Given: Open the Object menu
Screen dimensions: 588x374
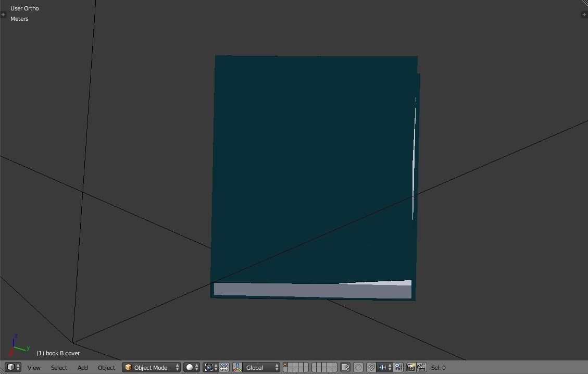Looking at the screenshot, I should [106, 368].
